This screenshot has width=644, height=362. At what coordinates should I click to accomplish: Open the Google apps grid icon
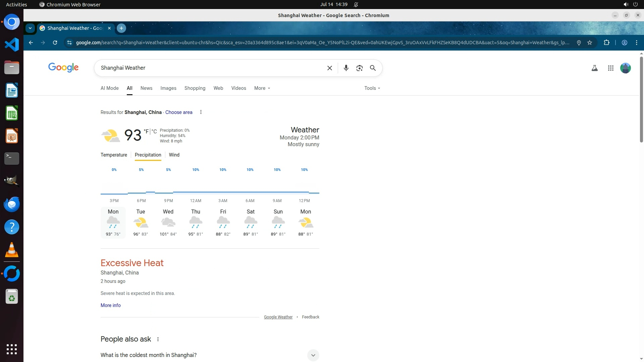(x=611, y=68)
